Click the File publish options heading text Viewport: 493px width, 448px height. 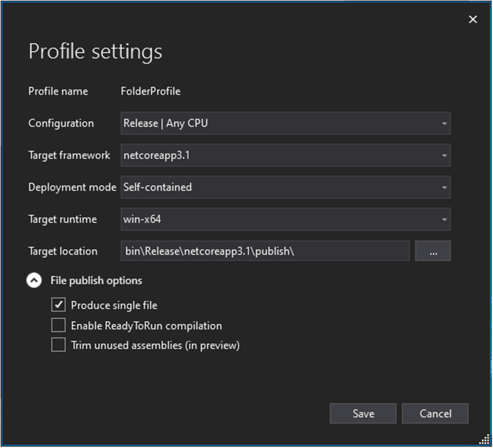point(96,280)
